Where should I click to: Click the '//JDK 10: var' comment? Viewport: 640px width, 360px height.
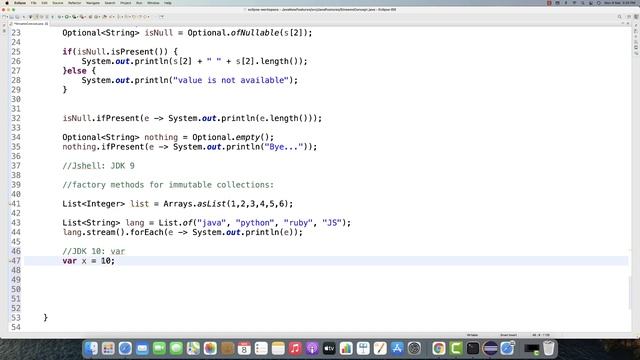point(93,251)
